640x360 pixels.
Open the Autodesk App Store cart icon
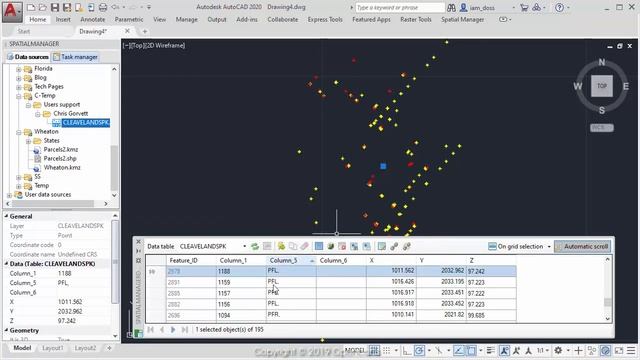click(524, 8)
